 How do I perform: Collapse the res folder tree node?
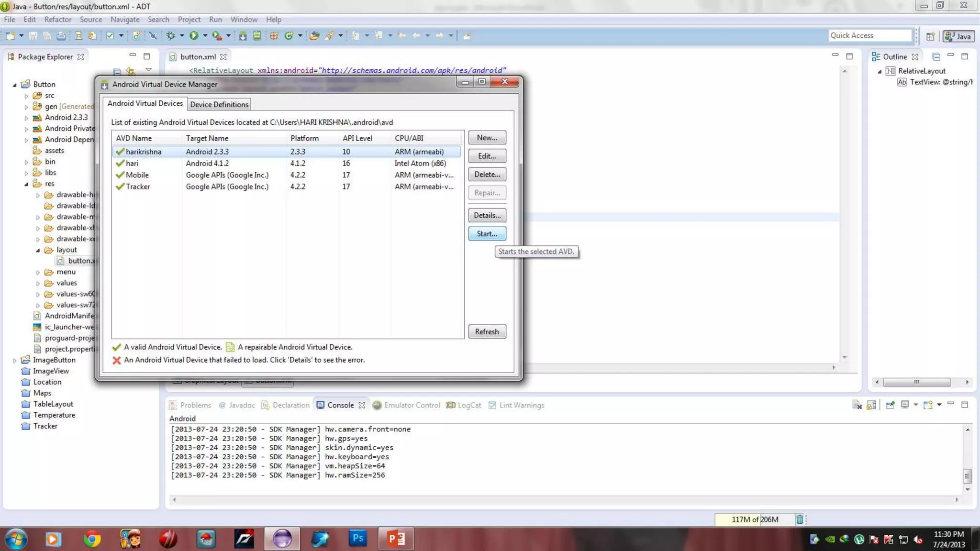pyautogui.click(x=26, y=184)
